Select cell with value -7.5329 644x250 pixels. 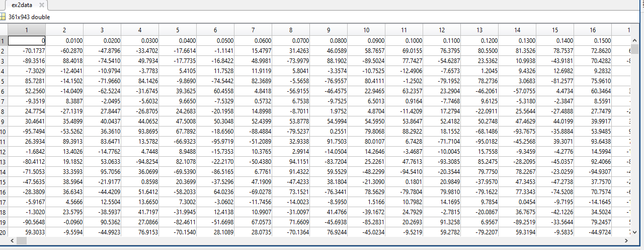click(x=216, y=101)
